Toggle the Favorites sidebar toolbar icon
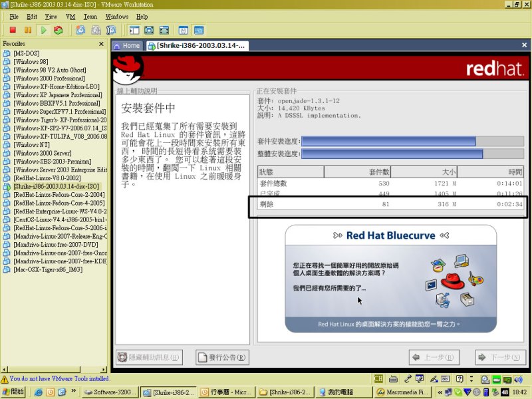Screen dimensions: 532x399 pos(134,30)
